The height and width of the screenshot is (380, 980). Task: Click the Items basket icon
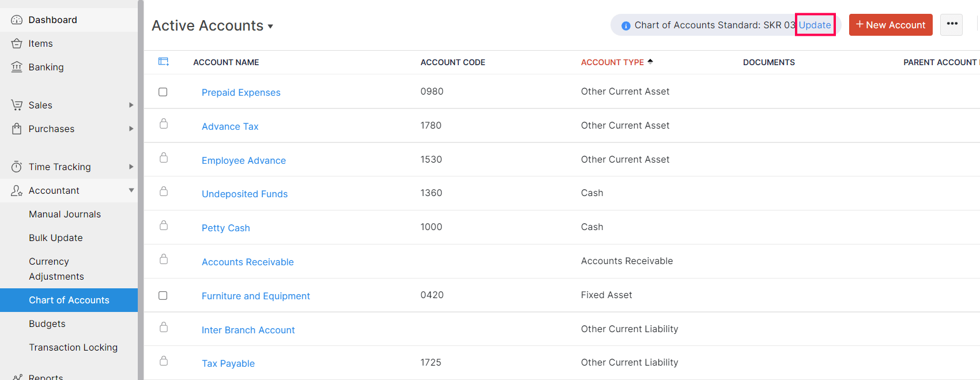tap(17, 43)
